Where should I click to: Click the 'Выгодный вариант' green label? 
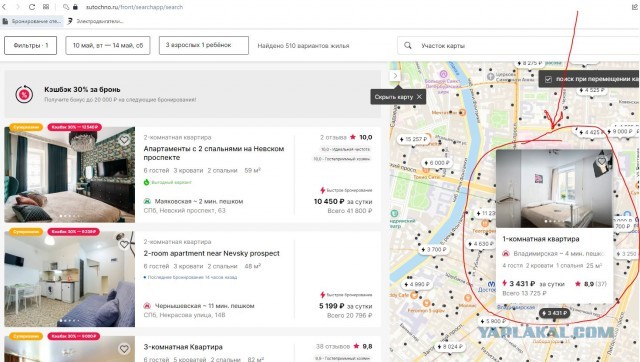[x=167, y=182]
